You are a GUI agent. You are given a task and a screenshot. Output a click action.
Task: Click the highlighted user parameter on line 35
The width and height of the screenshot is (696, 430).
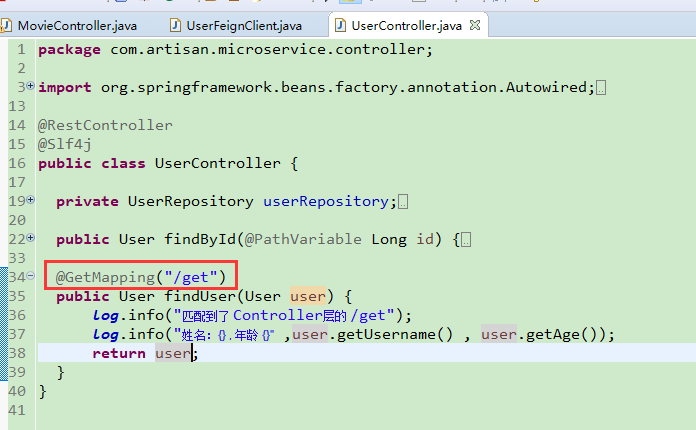coord(308,296)
